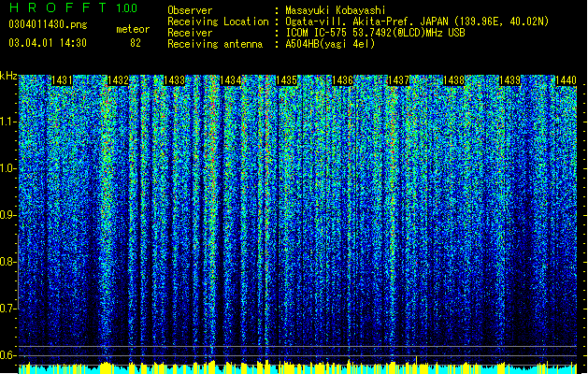Click the 1.1 kHz axis tick

[x=8, y=122]
